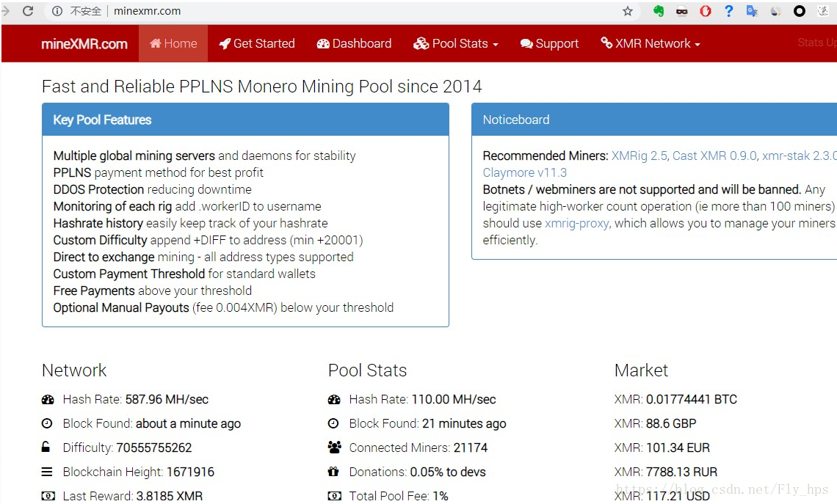Click the XMRig 2.5 miner link
The image size is (837, 504).
click(x=639, y=156)
